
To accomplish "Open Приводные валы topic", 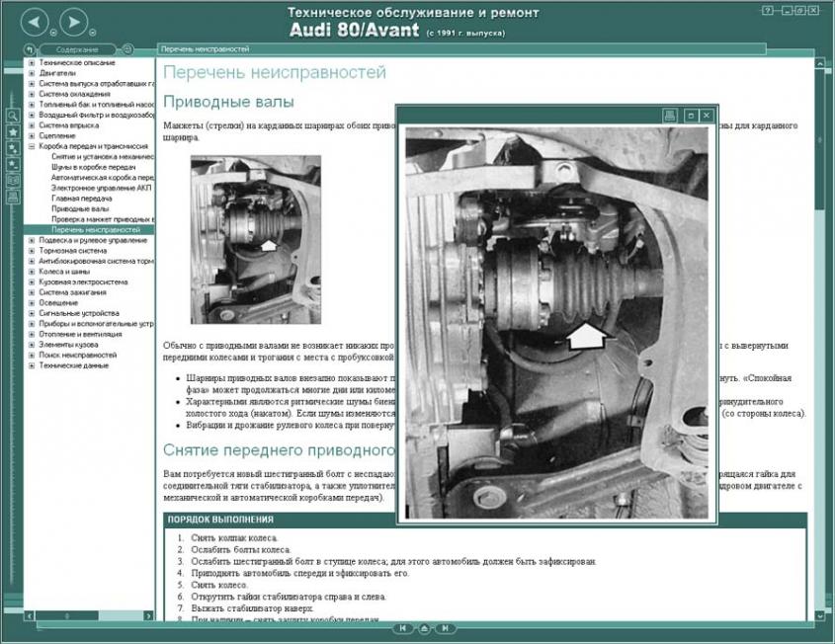I will [80, 208].
